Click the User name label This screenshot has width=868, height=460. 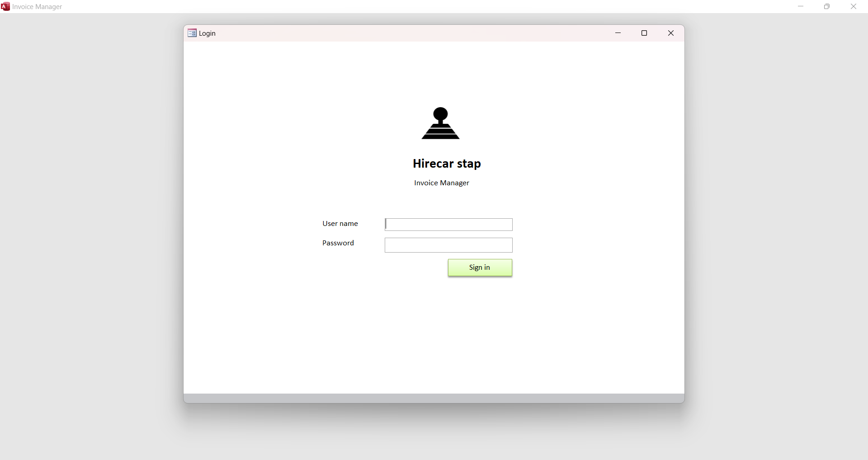(340, 224)
